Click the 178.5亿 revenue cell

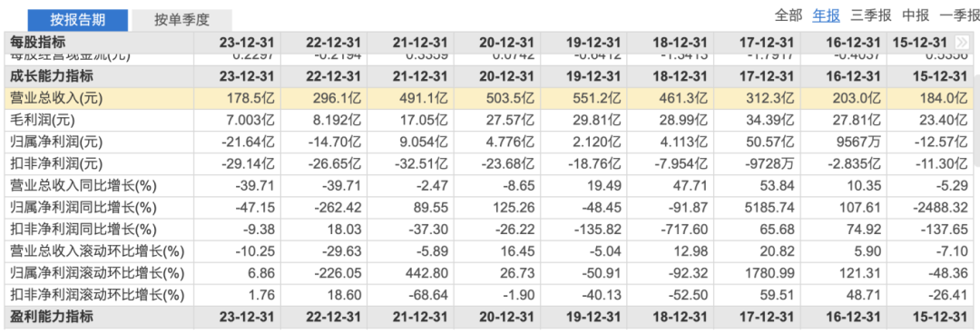click(251, 98)
